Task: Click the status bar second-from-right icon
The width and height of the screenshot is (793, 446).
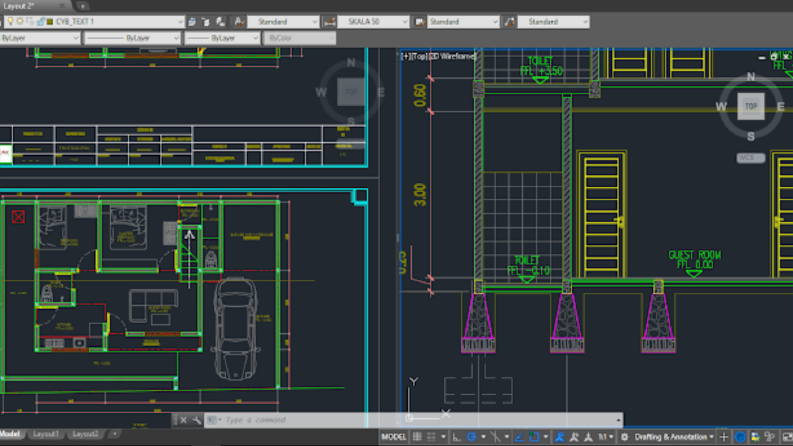Action: [x=770, y=437]
